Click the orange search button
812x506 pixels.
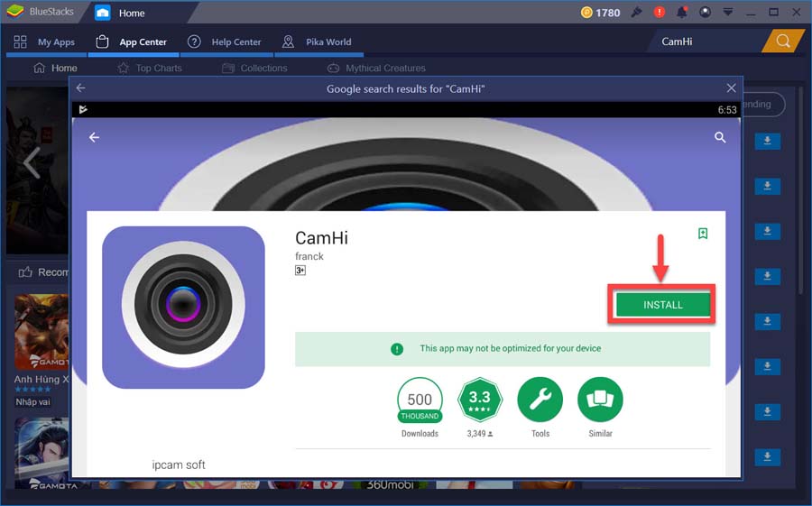pyautogui.click(x=783, y=41)
